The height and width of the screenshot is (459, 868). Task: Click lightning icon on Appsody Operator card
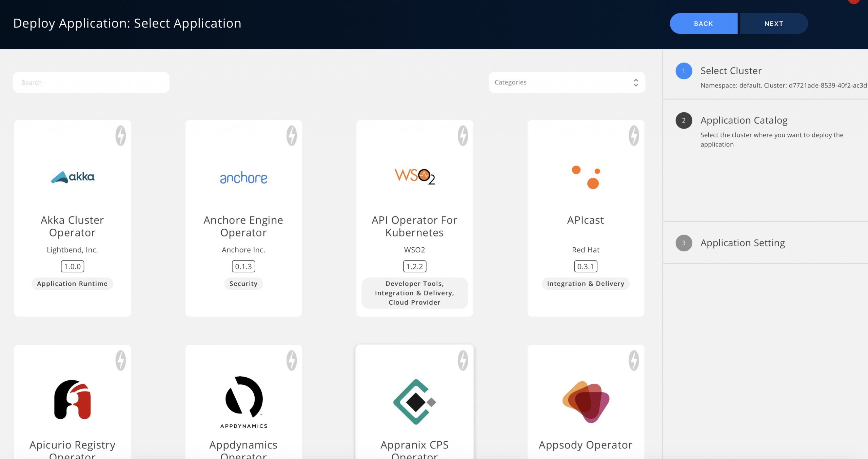[x=634, y=360]
